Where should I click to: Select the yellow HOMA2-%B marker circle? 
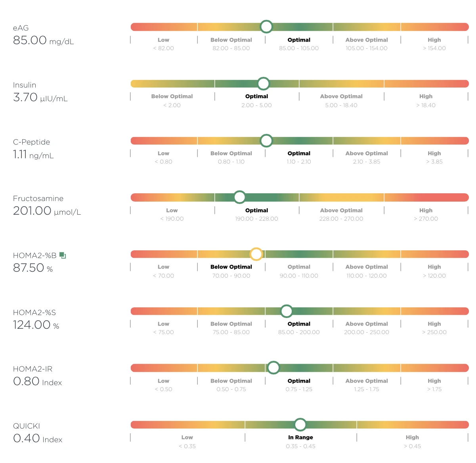(x=256, y=254)
